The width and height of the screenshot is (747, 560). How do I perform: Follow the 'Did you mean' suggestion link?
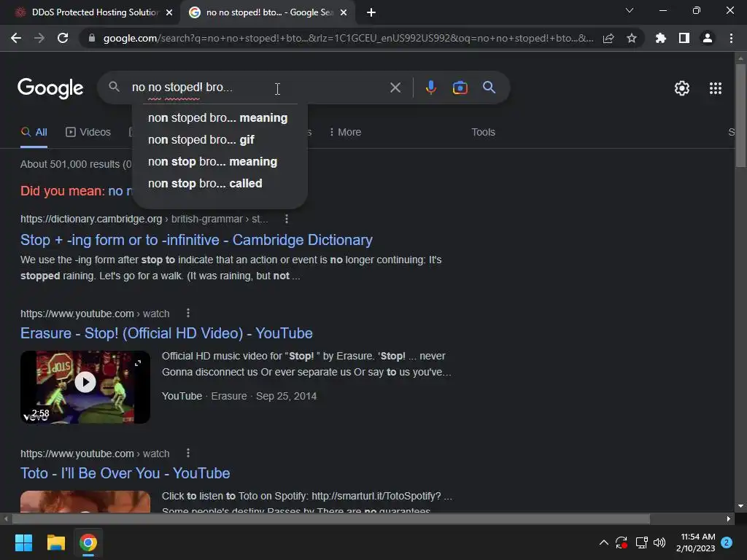pyautogui.click(x=120, y=191)
